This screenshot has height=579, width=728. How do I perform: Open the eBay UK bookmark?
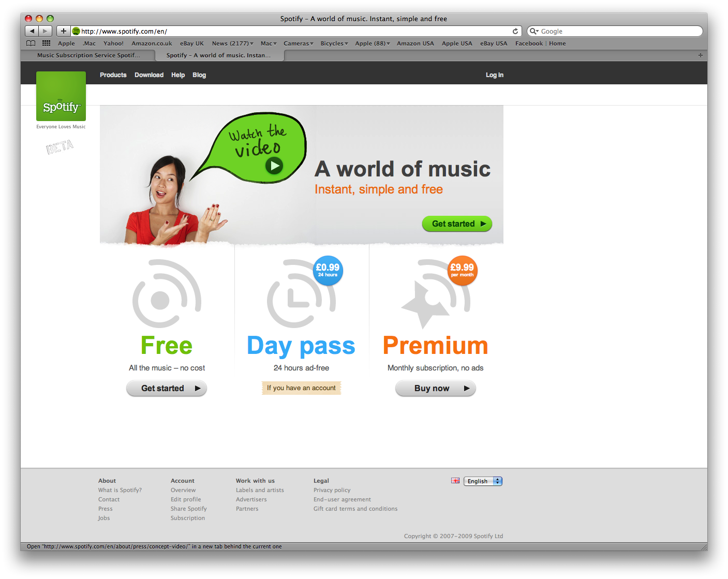click(192, 43)
